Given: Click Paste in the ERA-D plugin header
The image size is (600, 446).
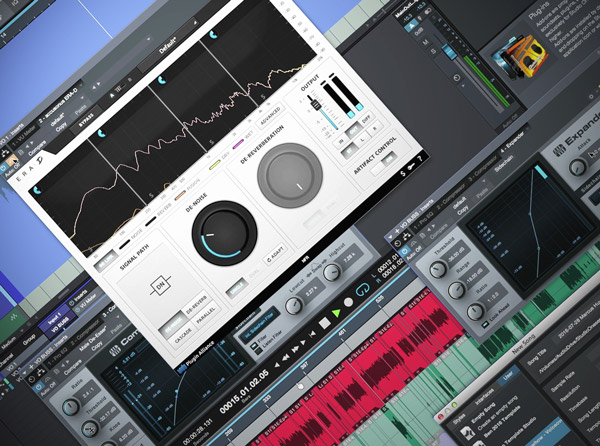Looking at the screenshot, I should 80,111.
